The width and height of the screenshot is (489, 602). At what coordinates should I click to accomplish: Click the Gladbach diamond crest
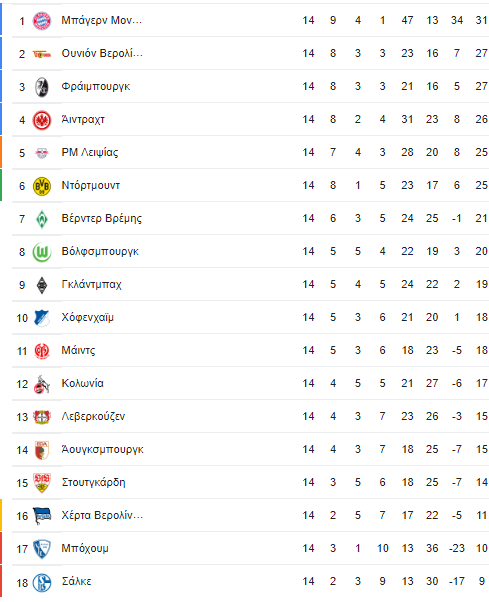(x=41, y=285)
